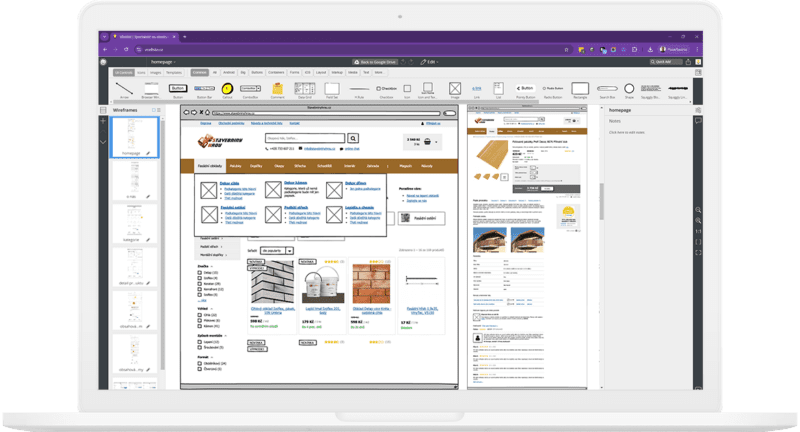Pick the Comment sticky note control

278,90
